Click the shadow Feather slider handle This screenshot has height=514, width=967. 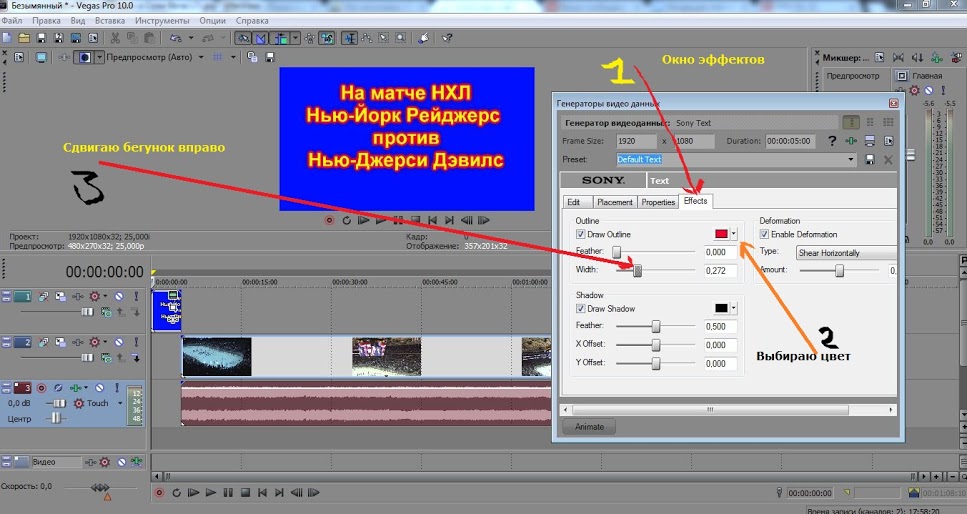[656, 326]
